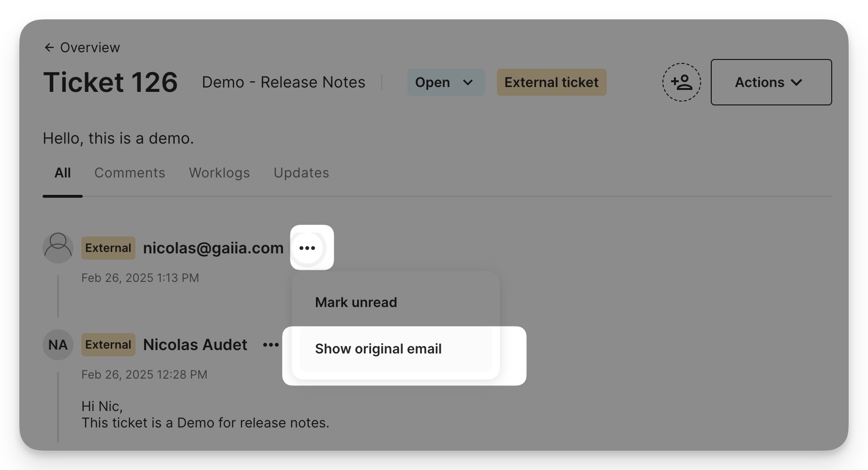Click the description 'Hello, this is a demo.'
Image resolution: width=868 pixels, height=470 pixels.
coord(118,138)
